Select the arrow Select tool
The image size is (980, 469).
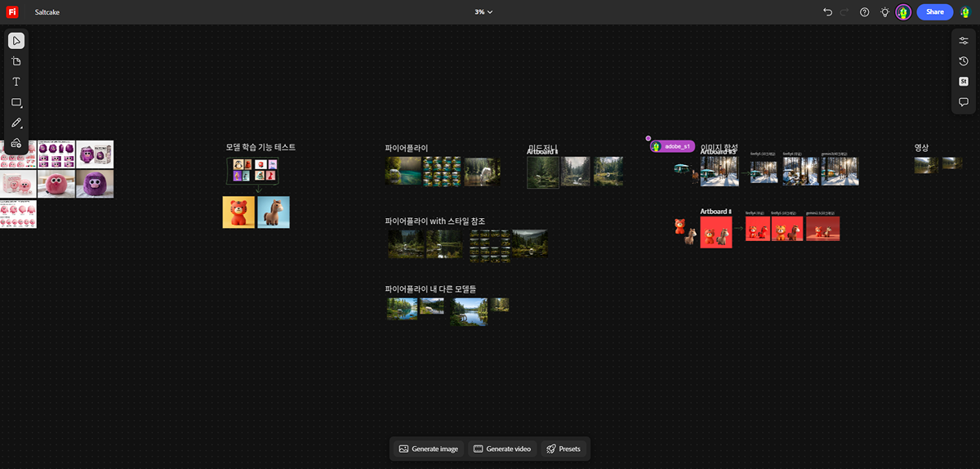(x=16, y=41)
